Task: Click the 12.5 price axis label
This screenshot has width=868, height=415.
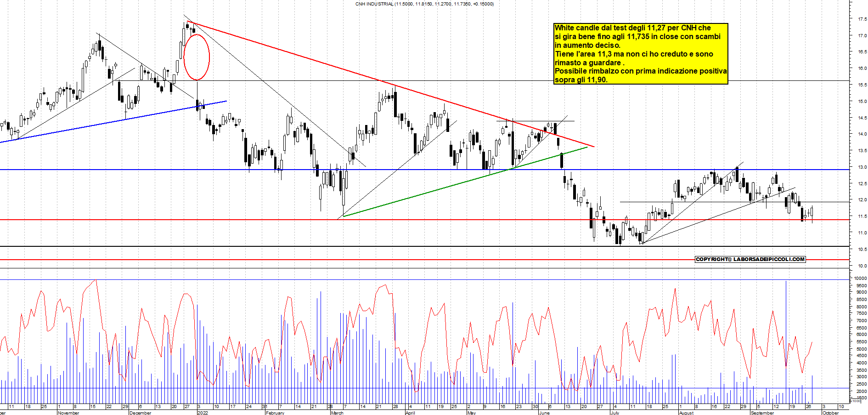Action: pyautogui.click(x=862, y=184)
